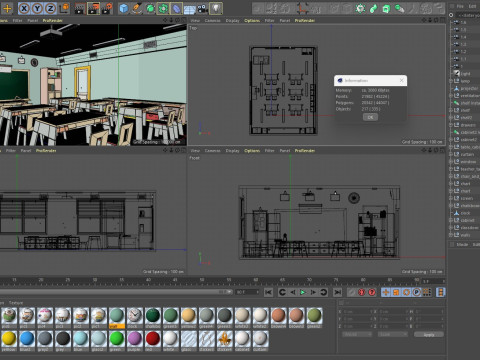
Task: Open the Floor environment objects icon
Action: 190,9
